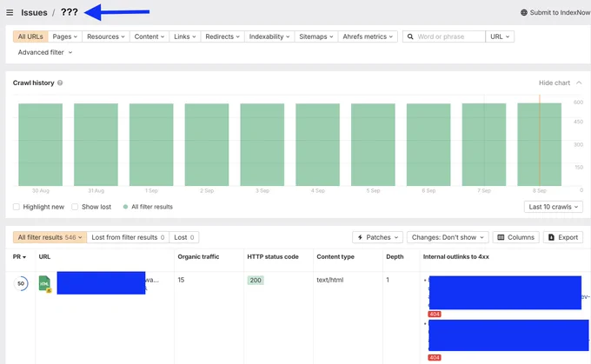Click the 200 status code badge
Screen dimensions: 591x364
tap(256, 281)
